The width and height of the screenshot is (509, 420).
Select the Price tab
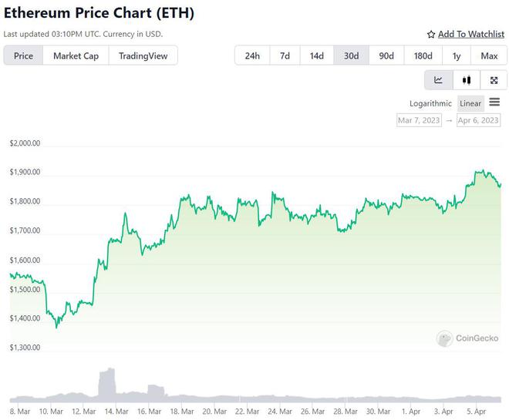[x=23, y=55]
